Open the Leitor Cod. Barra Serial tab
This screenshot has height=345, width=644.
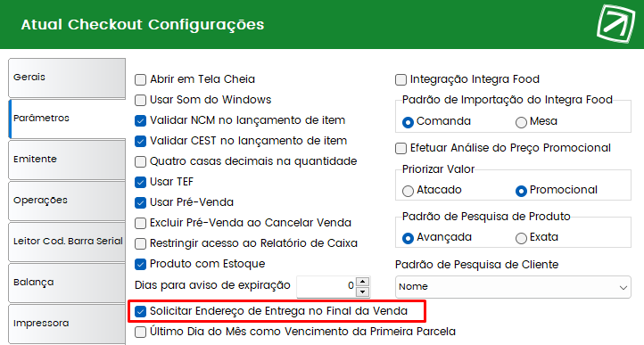tap(67, 242)
